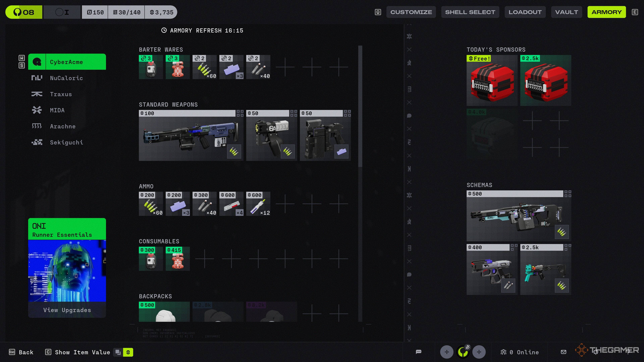This screenshot has height=362, width=644.
Task: Expand details on 100-credit rifle weapon
Action: pos(240,113)
